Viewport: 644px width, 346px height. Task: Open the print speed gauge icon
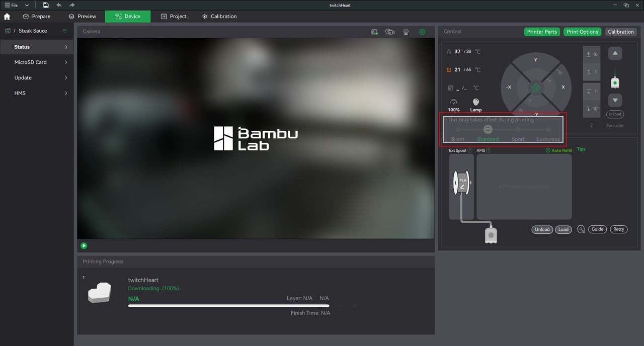453,102
